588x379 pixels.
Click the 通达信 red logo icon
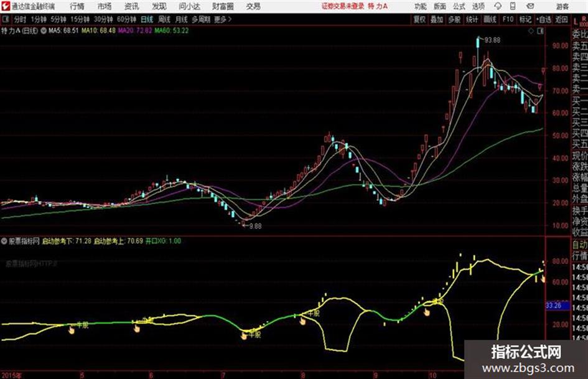coord(5,6)
